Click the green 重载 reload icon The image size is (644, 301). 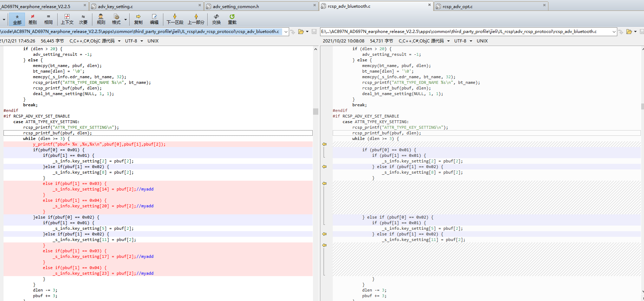coord(232,19)
